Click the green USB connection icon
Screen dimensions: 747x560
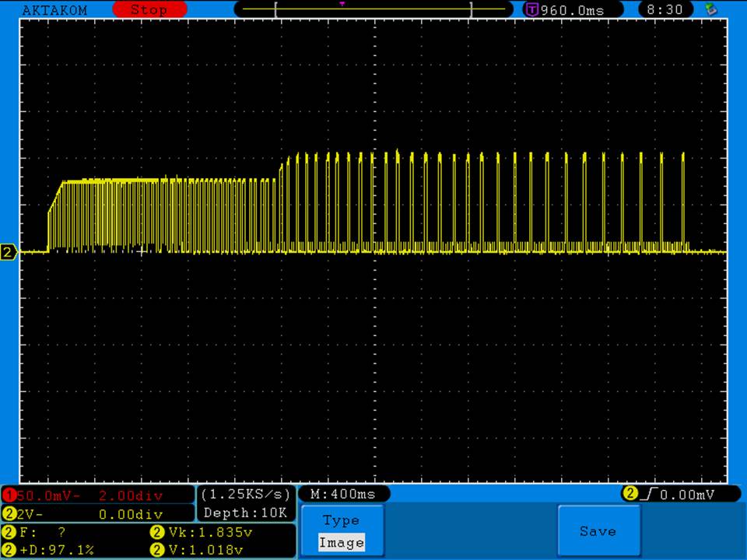[710, 9]
